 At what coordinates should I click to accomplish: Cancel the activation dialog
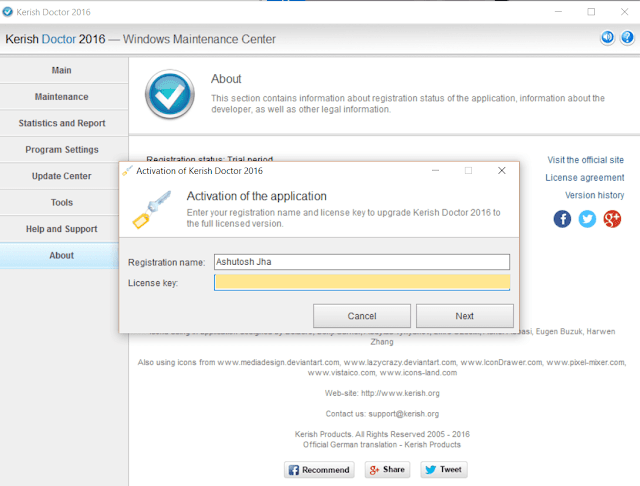(x=362, y=316)
